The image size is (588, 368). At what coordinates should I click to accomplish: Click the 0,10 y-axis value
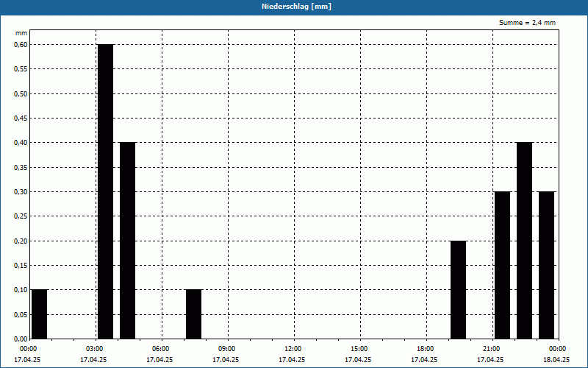pos(21,290)
